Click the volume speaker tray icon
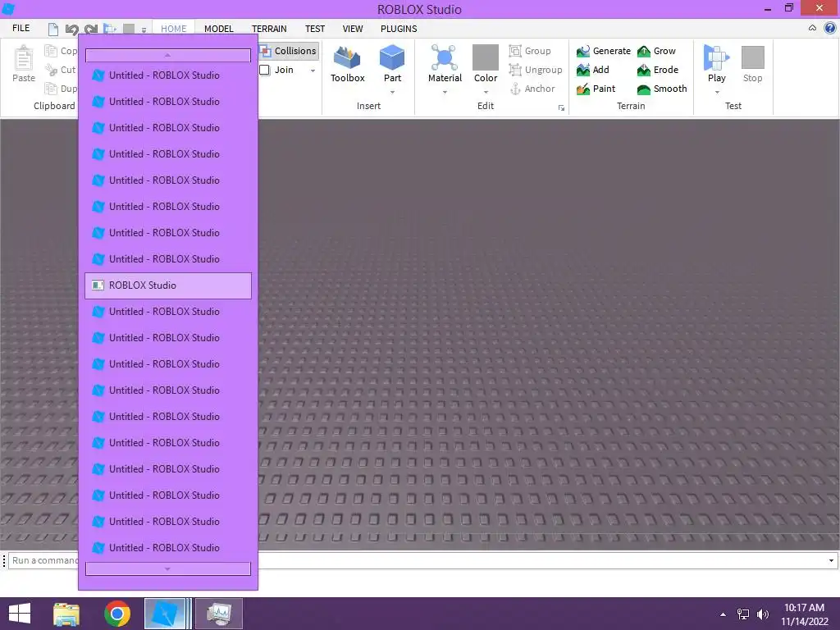This screenshot has height=630, width=840. click(x=762, y=614)
